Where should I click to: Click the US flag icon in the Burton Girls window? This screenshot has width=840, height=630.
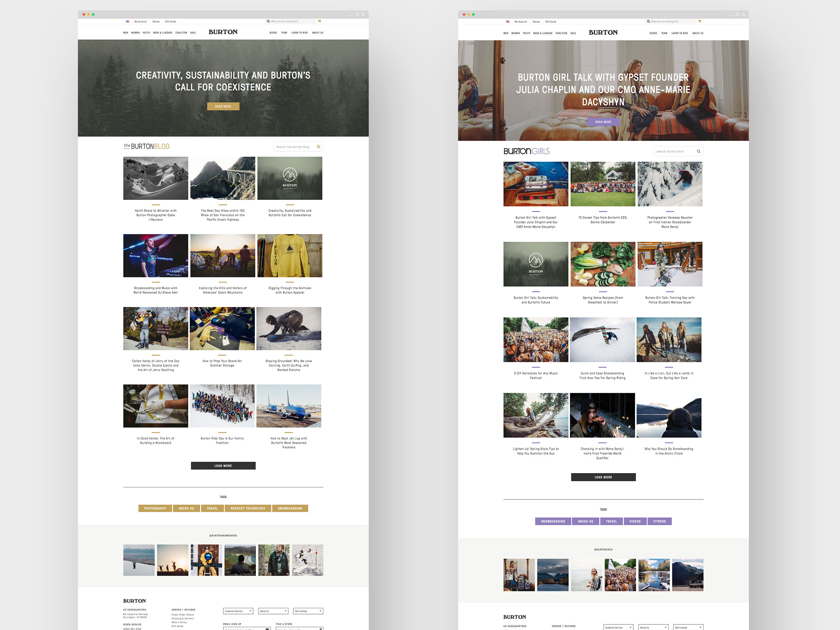[508, 21]
